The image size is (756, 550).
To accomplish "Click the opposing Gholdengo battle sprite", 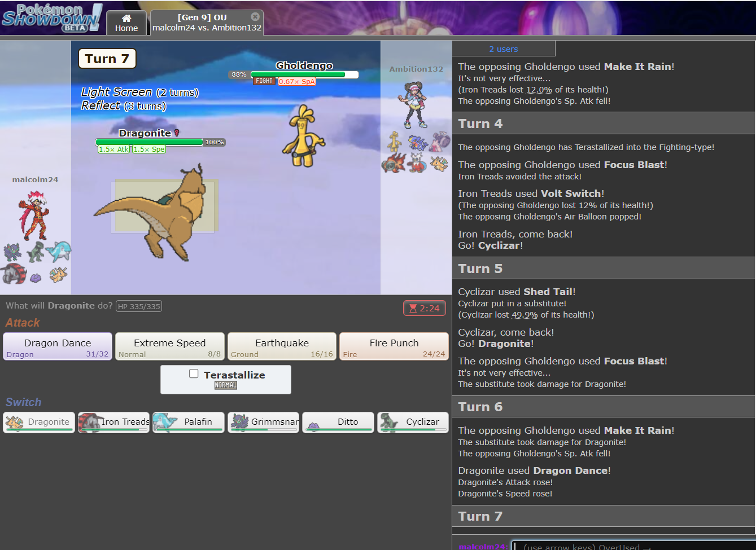I will [304, 136].
